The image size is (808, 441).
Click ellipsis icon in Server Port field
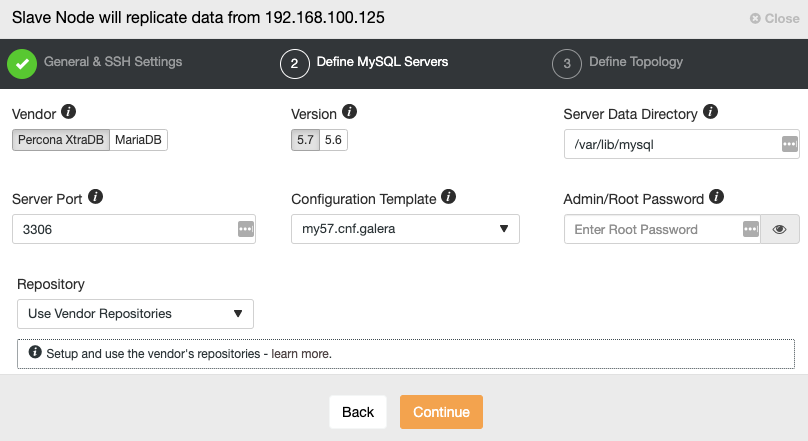point(246,229)
